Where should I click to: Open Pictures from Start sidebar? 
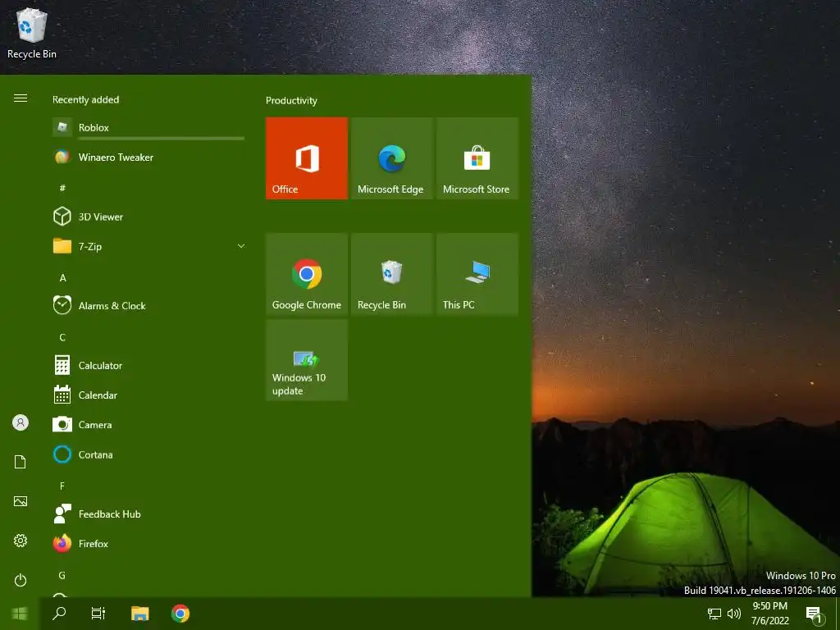pyautogui.click(x=21, y=501)
